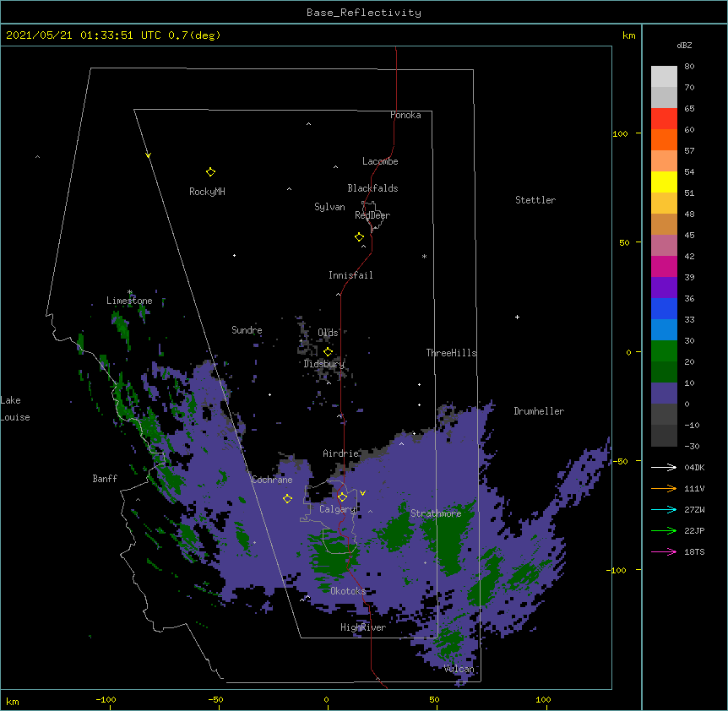This screenshot has width=728, height=711.
Task: Click the Drumheller label
Action: click(539, 411)
